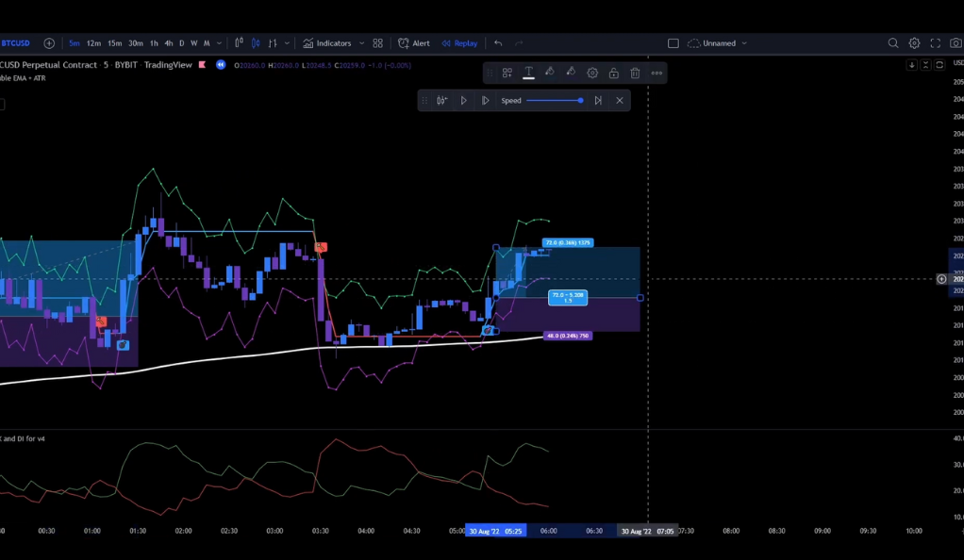This screenshot has height=560, width=964.
Task: Undo the last chart action
Action: [498, 43]
